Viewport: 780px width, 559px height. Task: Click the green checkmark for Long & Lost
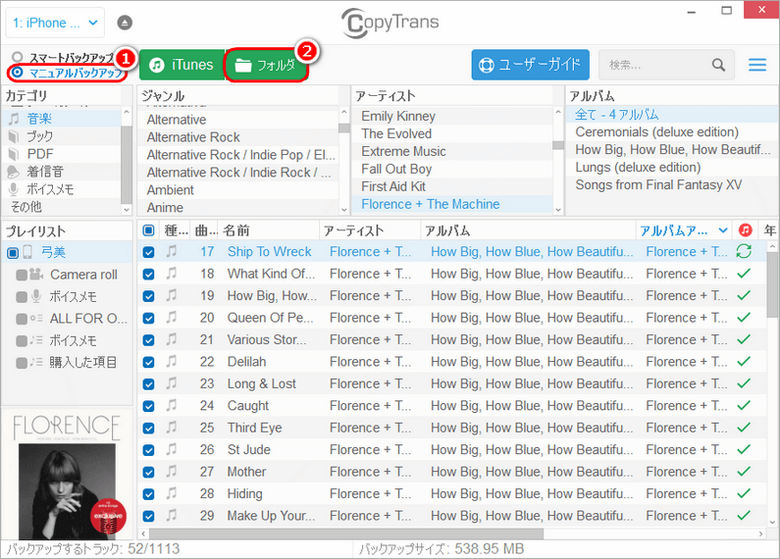tap(744, 383)
